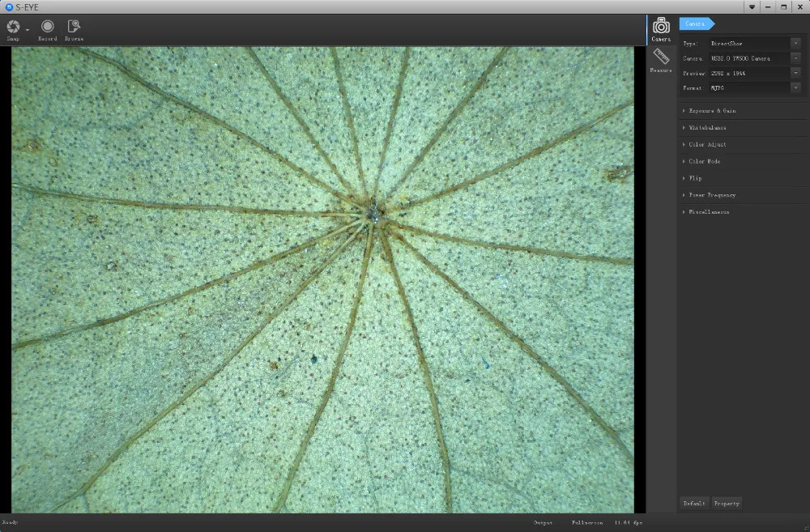Expand the Whitebalance section

pos(707,128)
